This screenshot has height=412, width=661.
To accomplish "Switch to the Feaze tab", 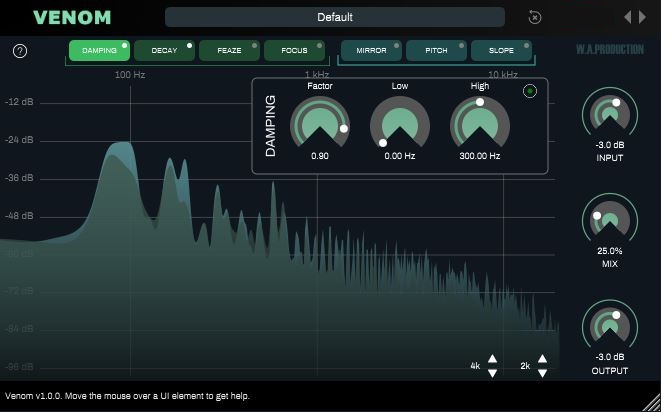I will coord(229,51).
